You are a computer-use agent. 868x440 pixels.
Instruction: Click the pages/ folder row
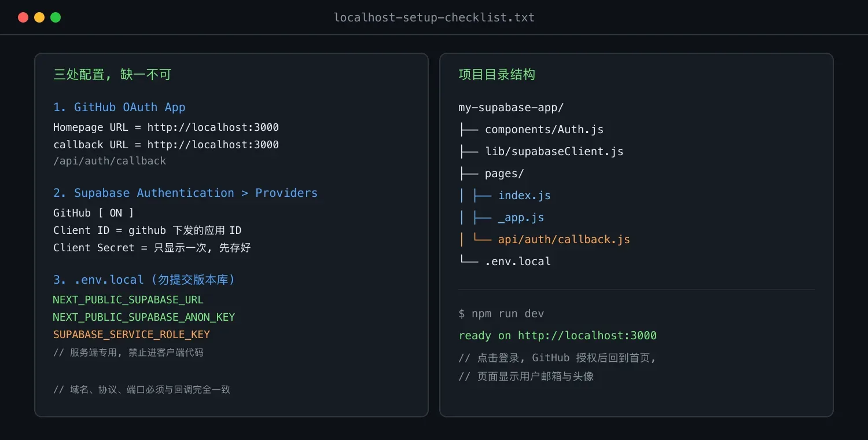[505, 174]
